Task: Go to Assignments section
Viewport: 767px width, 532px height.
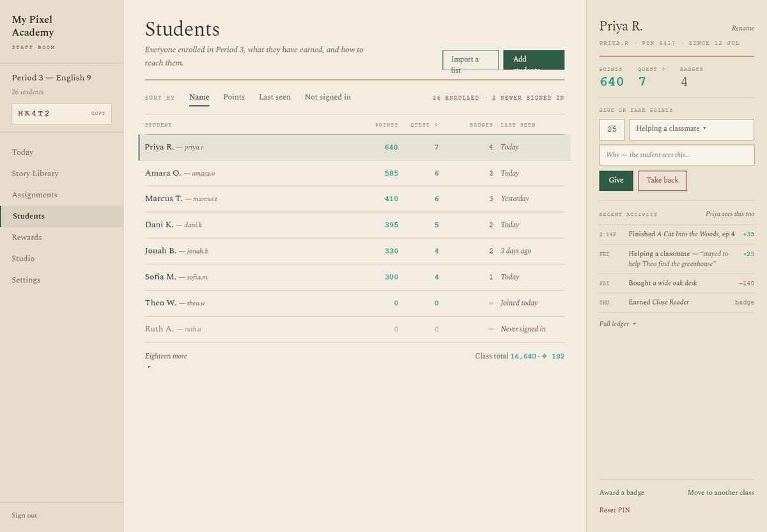Action: (x=61, y=195)
